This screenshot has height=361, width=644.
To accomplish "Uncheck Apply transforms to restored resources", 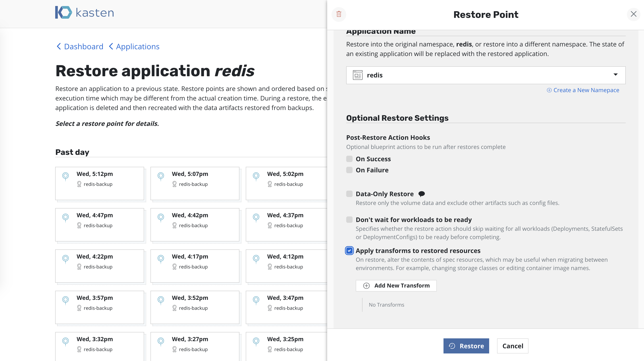I will pos(349,251).
